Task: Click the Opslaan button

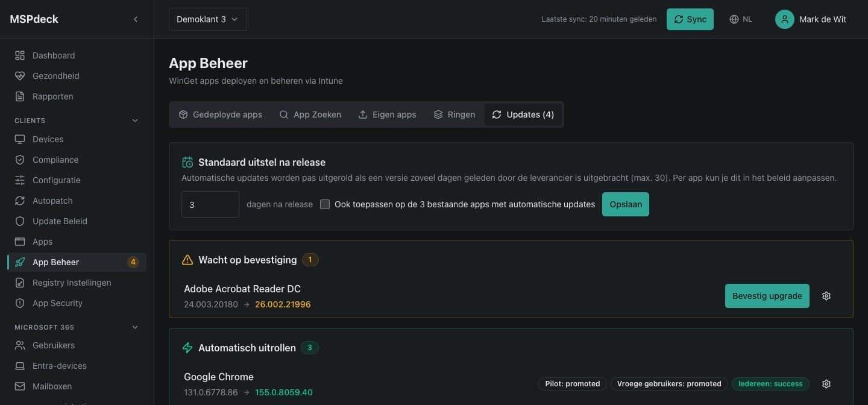Action: [x=626, y=204]
